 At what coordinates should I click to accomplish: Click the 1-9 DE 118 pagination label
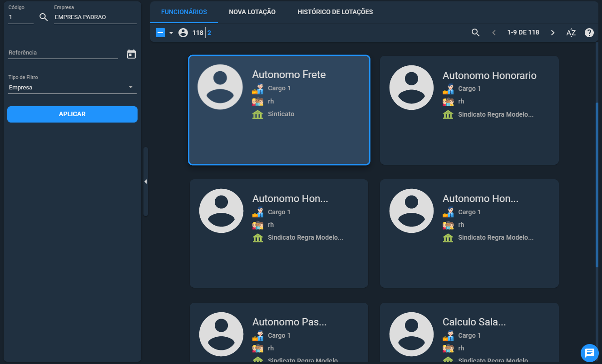(523, 33)
